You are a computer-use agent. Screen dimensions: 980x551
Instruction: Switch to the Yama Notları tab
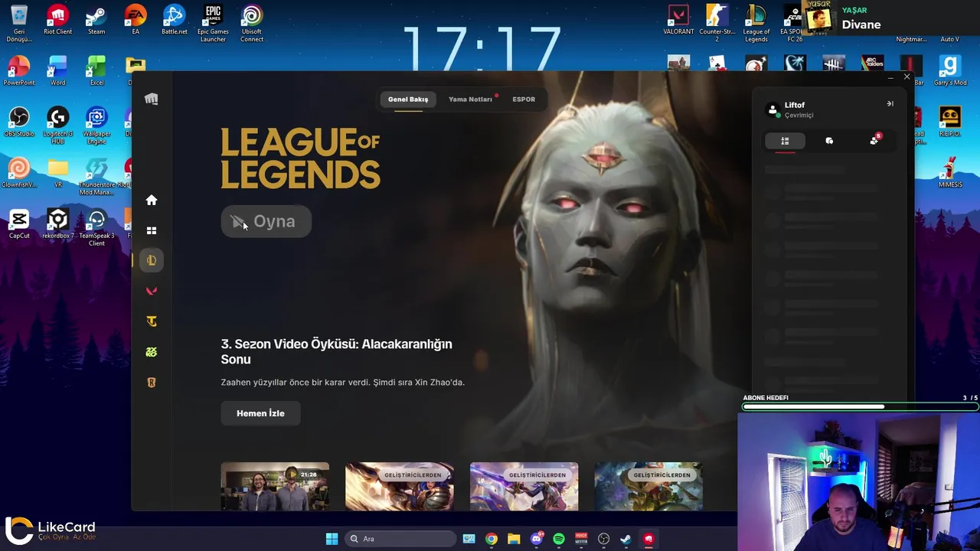(x=470, y=99)
